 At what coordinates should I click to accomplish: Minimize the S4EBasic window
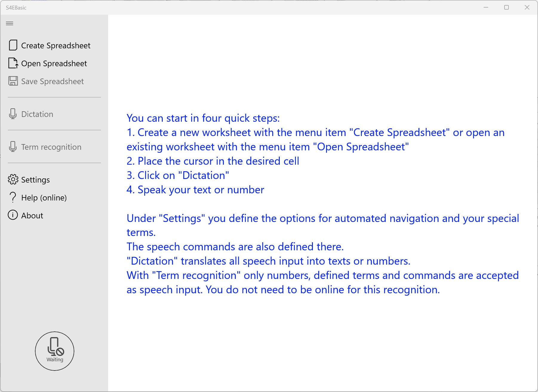tap(486, 7)
